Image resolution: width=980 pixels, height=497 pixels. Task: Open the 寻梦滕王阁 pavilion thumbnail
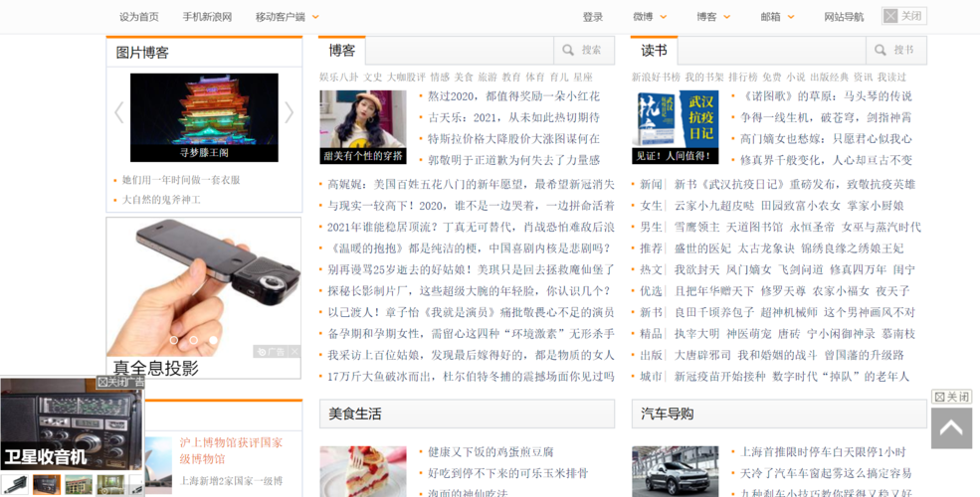(x=204, y=117)
